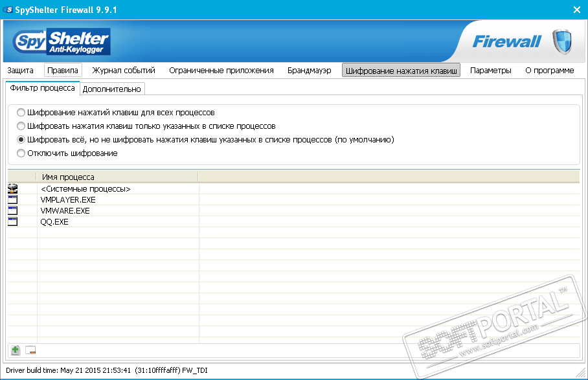Image resolution: width=588 pixels, height=380 pixels.
Task: Open the О программе tab
Action: 549,71
